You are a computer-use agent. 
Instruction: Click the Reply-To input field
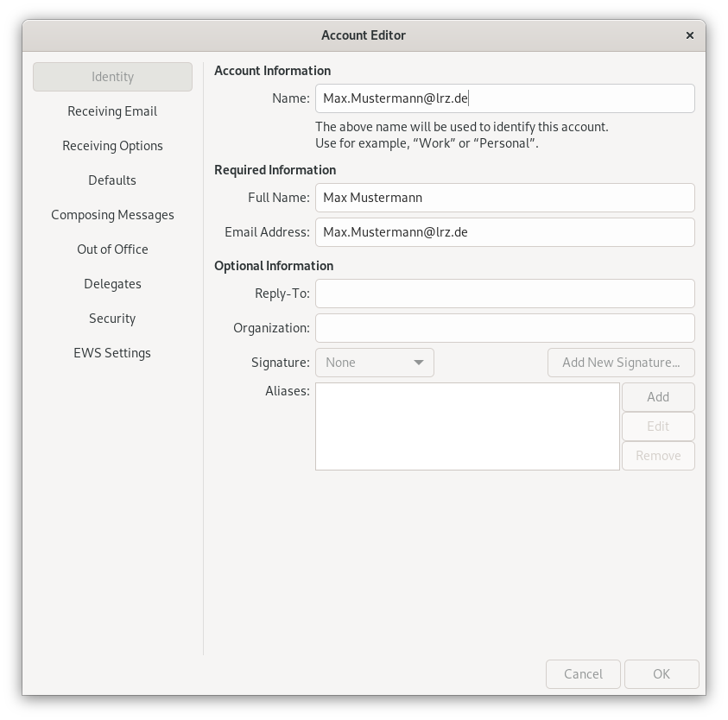[x=504, y=294]
